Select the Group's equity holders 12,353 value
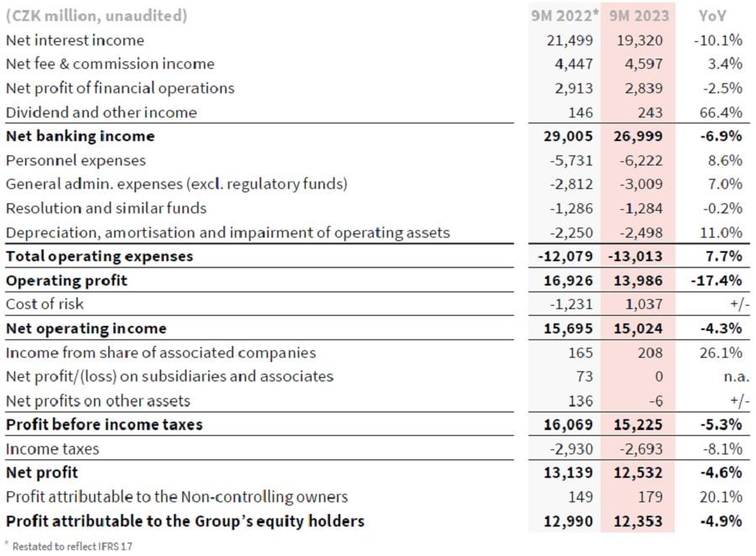Viewport: 756px width, 556px height. point(638,522)
